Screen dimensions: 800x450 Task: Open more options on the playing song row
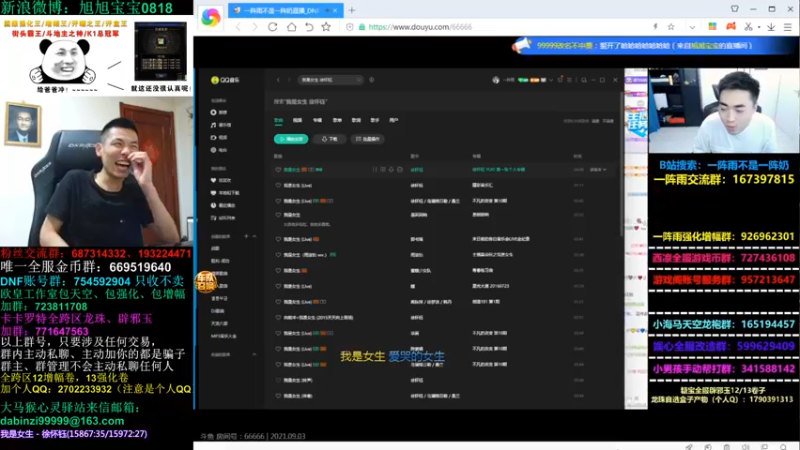click(400, 169)
